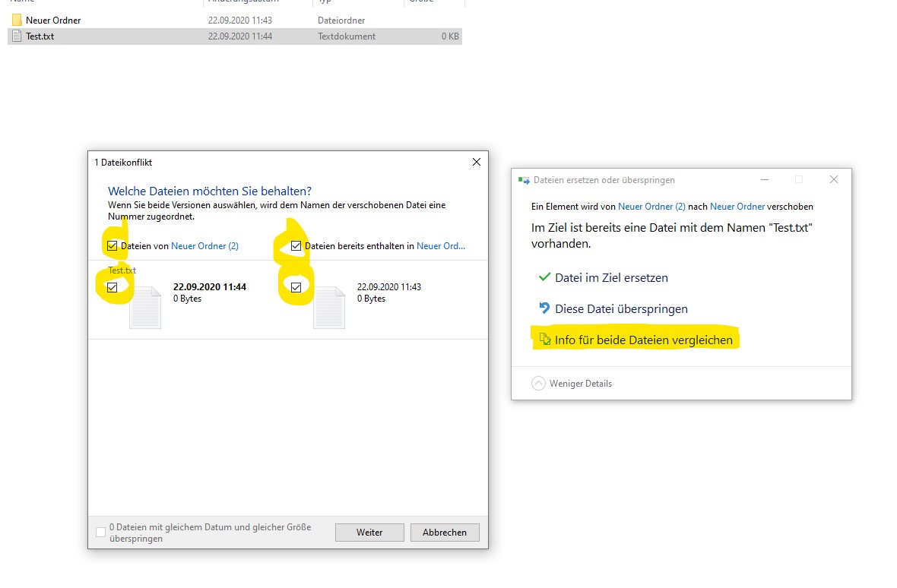Image resolution: width=897 pixels, height=588 pixels.
Task: Open the 'Neuer Ordner' destination link
Action: pyautogui.click(x=753, y=206)
